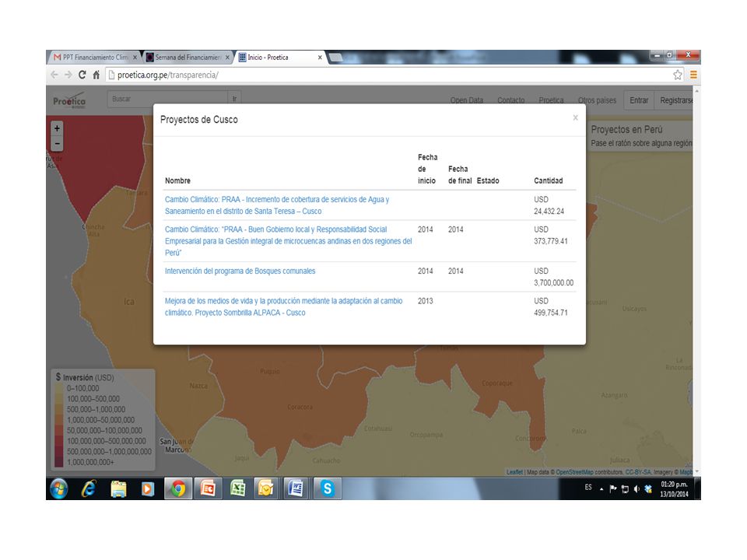Viewport: 747px width, 560px height.
Task: Click the Nombre column header
Action: pos(177,180)
